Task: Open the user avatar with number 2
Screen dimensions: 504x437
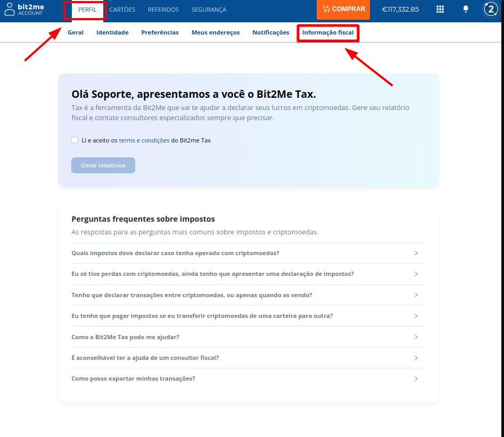Action: point(491,10)
